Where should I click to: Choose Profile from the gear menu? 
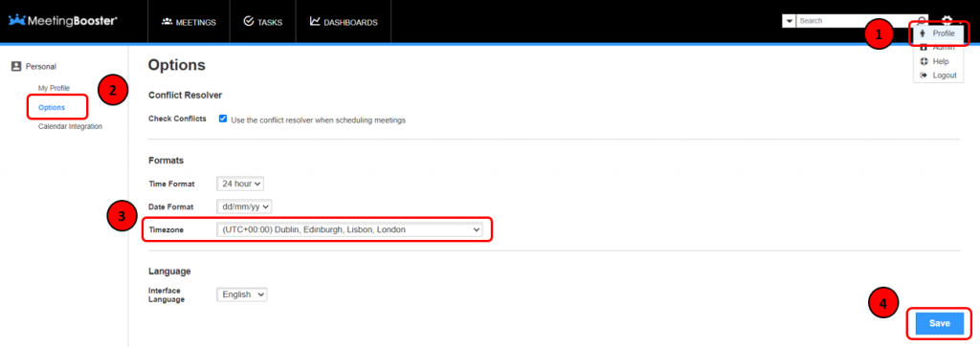[x=938, y=33]
